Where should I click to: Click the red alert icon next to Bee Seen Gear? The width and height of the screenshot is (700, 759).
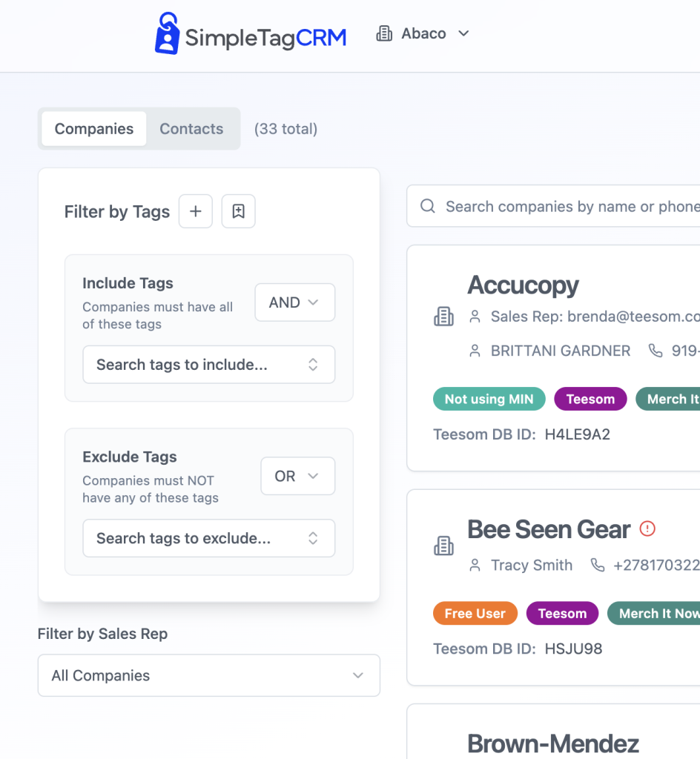tap(647, 529)
